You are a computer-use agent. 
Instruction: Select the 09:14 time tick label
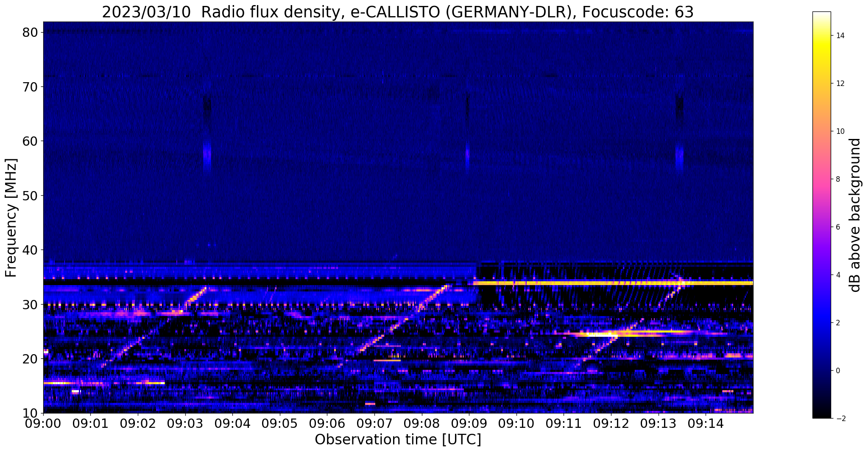click(706, 423)
